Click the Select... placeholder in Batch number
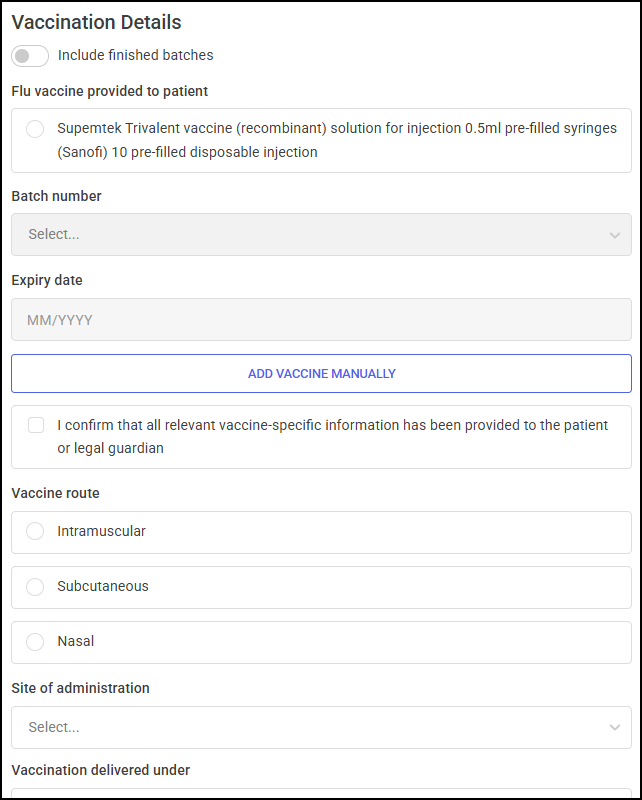 [x=54, y=234]
